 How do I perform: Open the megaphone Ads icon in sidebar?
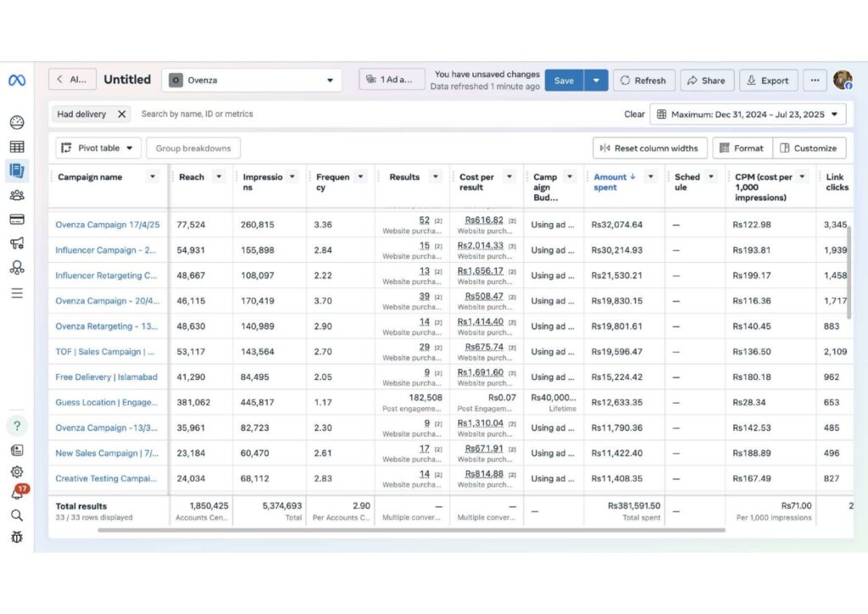coord(17,243)
